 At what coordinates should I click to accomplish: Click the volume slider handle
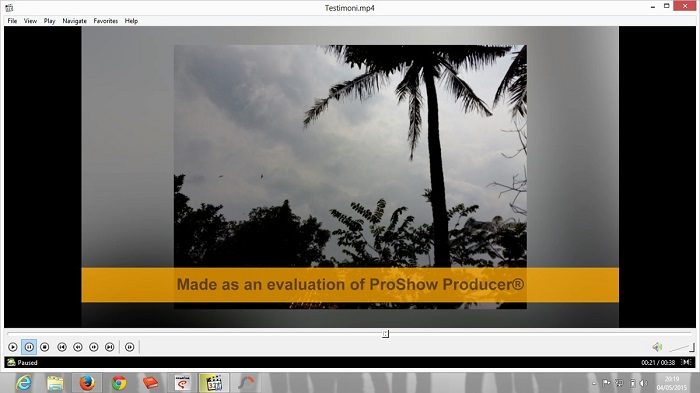click(691, 347)
